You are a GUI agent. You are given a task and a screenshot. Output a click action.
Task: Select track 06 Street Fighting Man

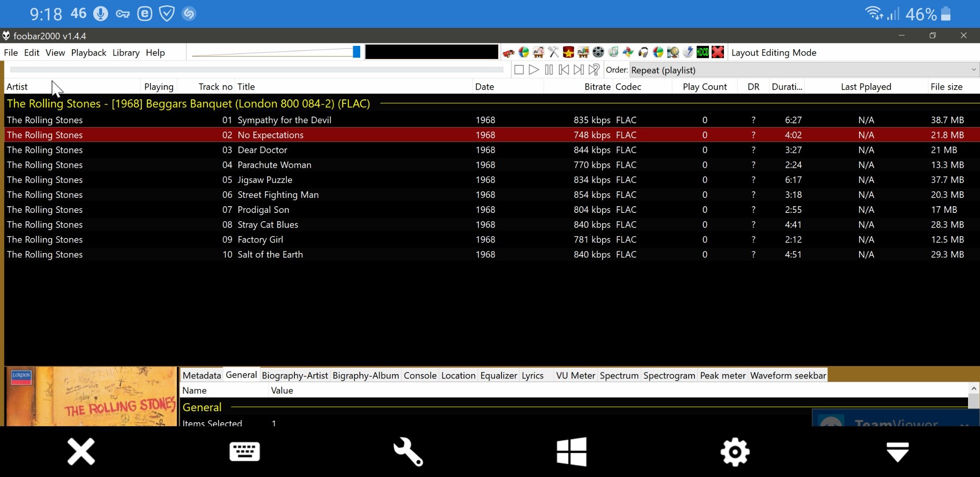coord(492,195)
